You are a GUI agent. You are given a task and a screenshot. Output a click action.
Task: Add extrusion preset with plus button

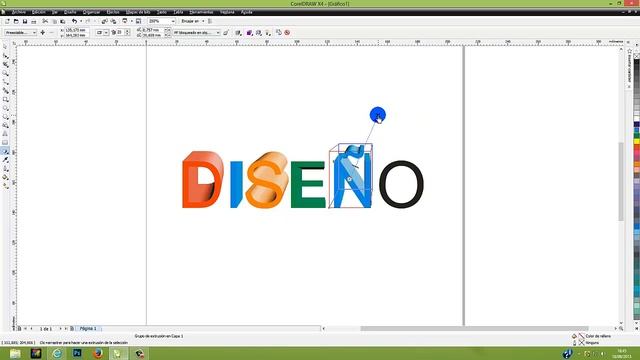[x=42, y=33]
